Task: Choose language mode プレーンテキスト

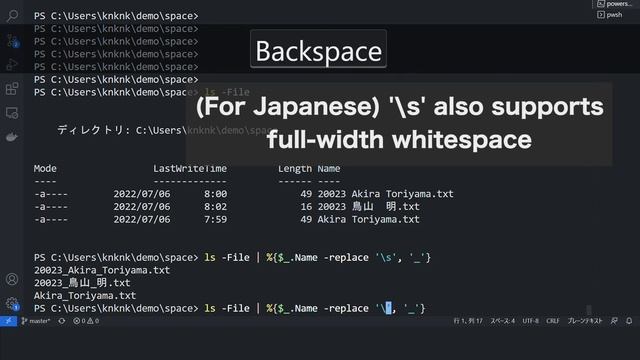Action: 584,321
